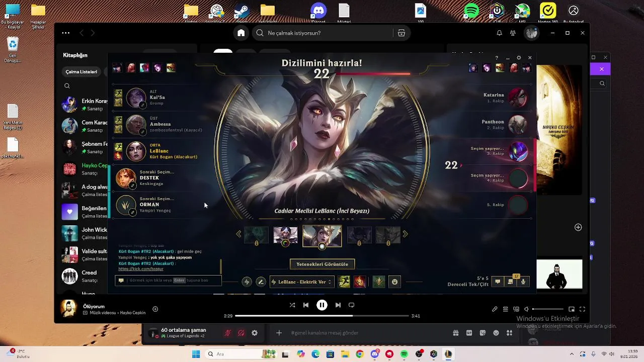Screen dimensions: 644x362
Task: Open the chat notifications icon with badge 17
Action: (511, 282)
